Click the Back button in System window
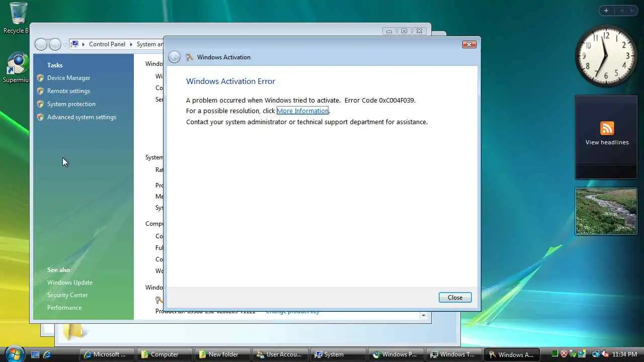The width and height of the screenshot is (644, 362). 41,44
